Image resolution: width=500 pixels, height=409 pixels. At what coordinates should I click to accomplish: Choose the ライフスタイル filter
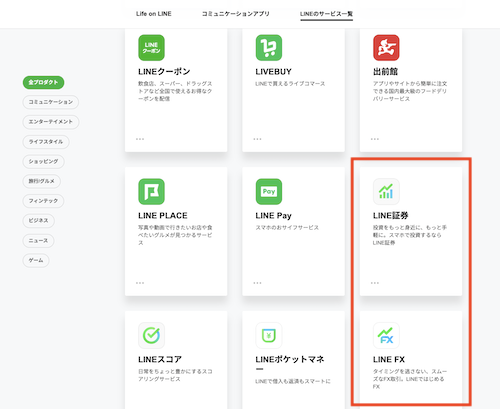[46, 142]
